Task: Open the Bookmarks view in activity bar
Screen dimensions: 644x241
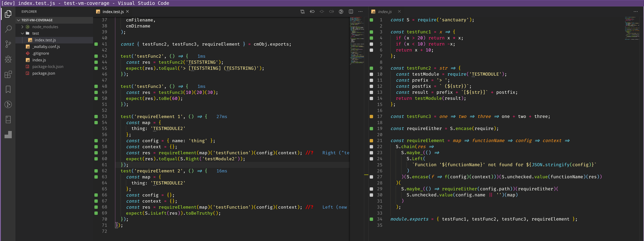Action: click(8, 89)
